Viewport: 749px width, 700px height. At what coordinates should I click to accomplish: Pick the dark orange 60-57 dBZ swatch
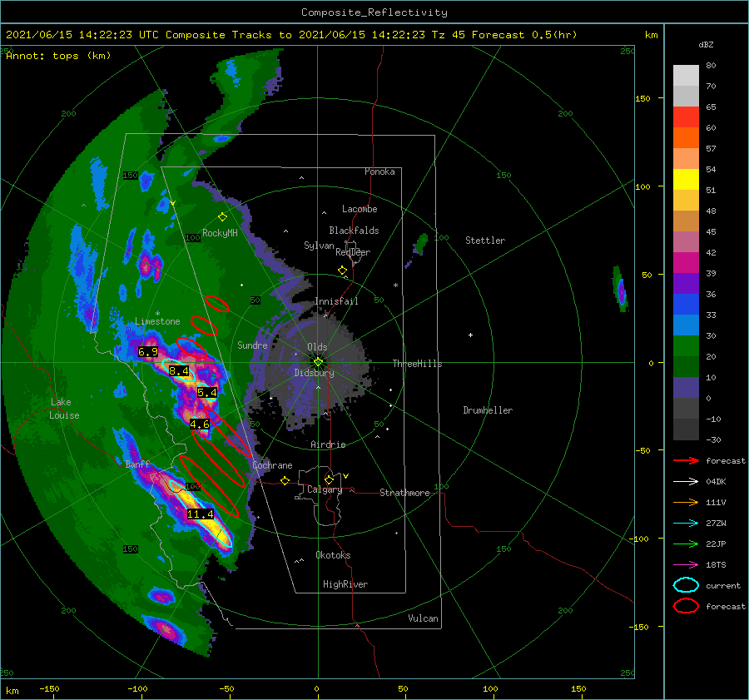pyautogui.click(x=686, y=138)
